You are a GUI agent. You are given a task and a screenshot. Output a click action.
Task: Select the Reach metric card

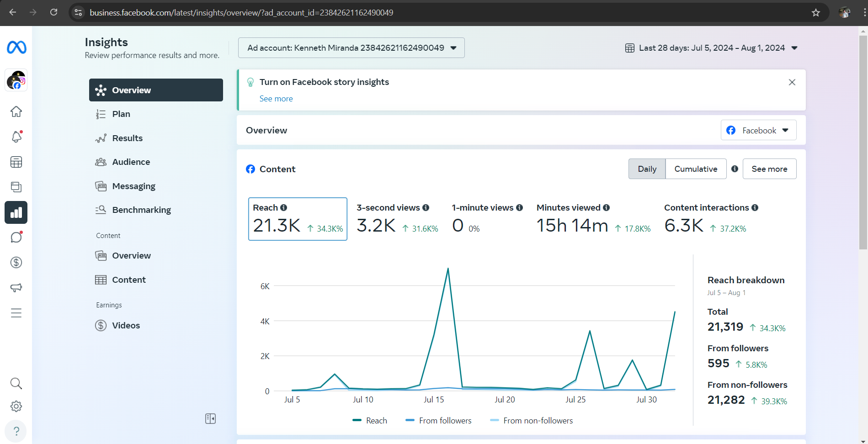pos(298,219)
